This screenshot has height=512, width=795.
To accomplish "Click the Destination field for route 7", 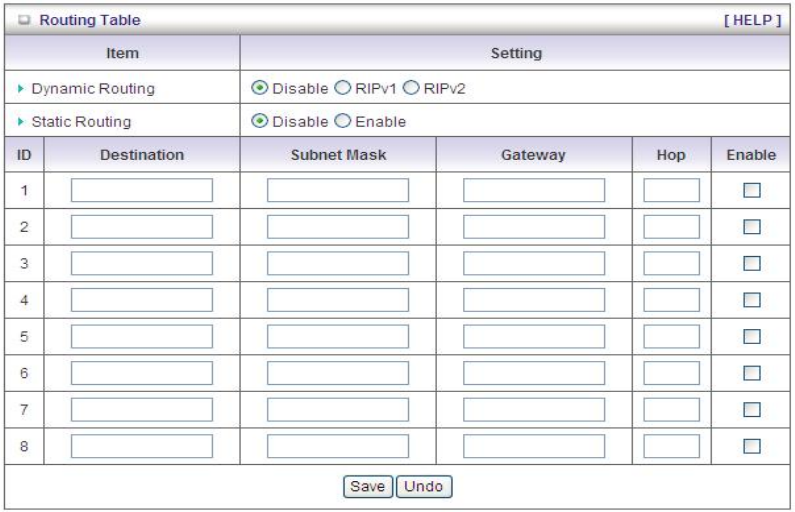I will point(142,409).
